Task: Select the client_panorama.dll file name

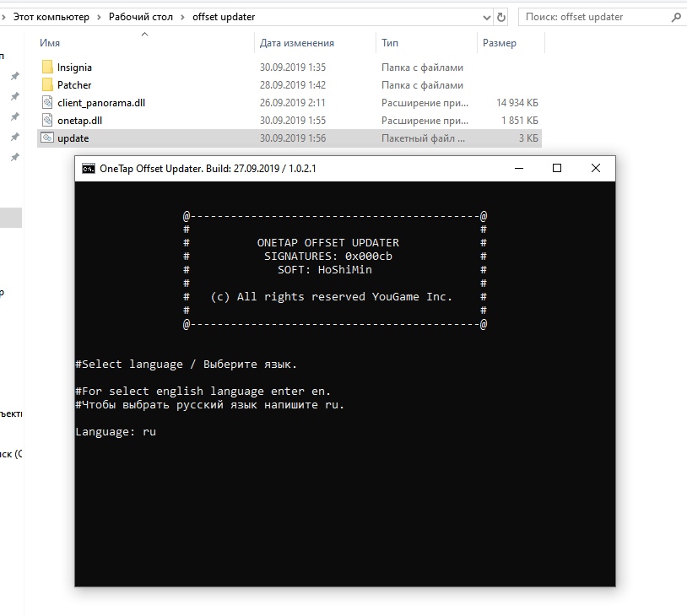Action: click(x=101, y=103)
